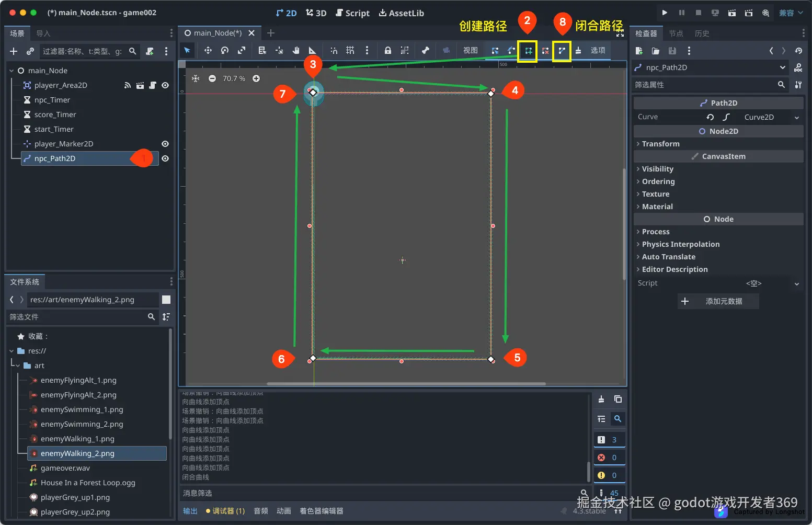The image size is (812, 525).
Task: Toggle smart snapping in toolbar
Action: pos(334,50)
